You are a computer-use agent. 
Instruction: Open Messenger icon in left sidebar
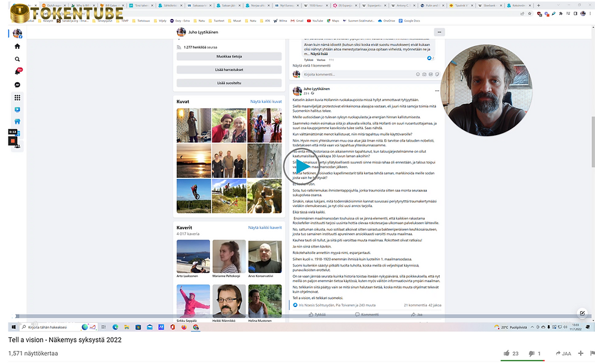coord(17,85)
